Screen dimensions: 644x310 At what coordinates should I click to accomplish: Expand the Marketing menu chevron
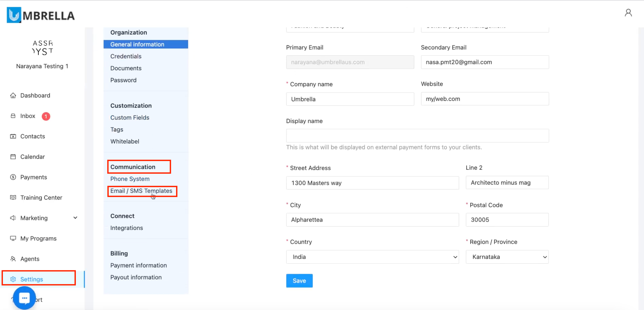pos(75,218)
